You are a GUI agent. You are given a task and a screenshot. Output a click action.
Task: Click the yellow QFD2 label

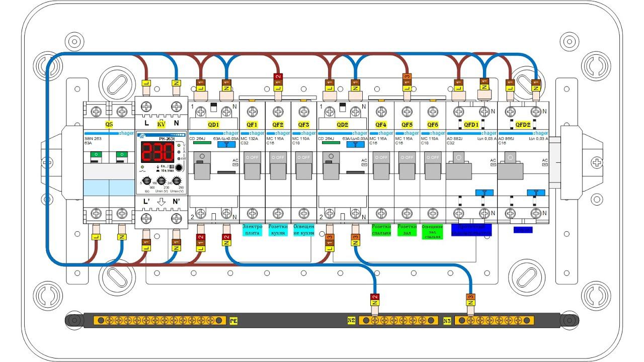pos(523,125)
